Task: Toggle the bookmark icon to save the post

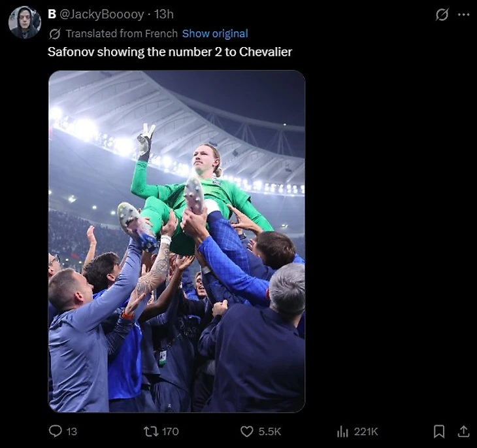Action: pos(439,431)
